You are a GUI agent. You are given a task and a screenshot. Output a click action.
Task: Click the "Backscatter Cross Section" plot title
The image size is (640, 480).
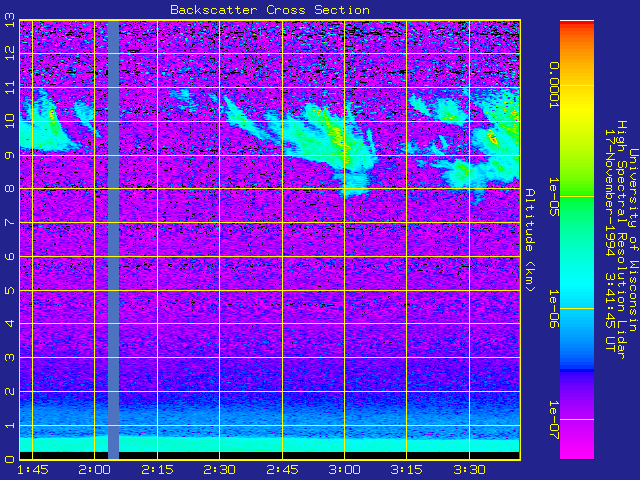[270, 10]
